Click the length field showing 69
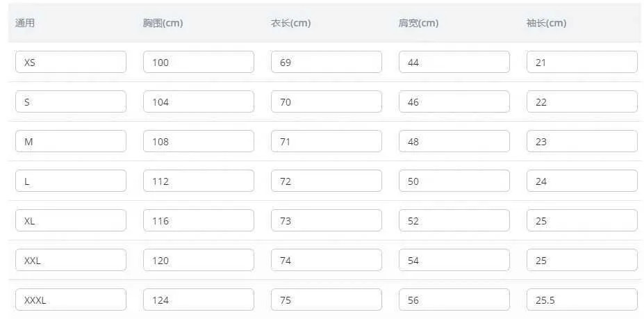644x319 pixels. (327, 62)
